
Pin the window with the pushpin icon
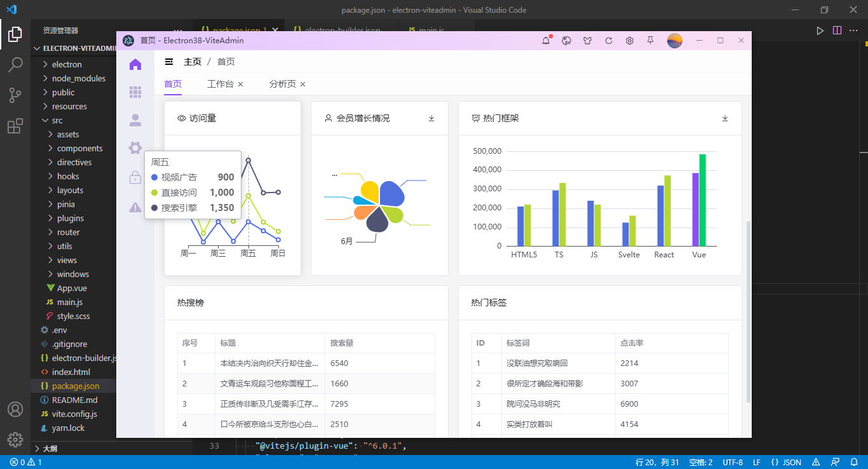(x=650, y=41)
